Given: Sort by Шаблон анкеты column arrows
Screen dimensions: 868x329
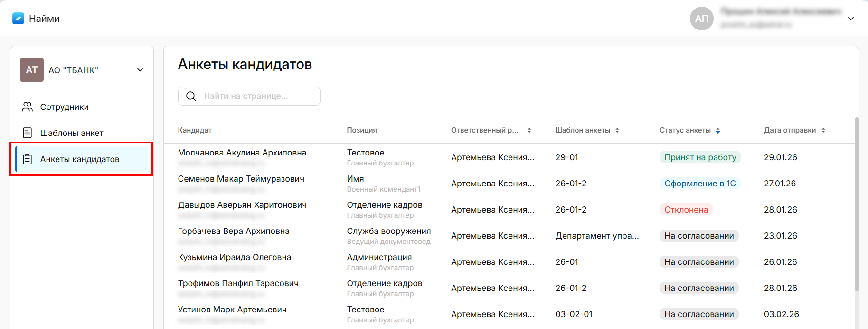Looking at the screenshot, I should pos(617,130).
